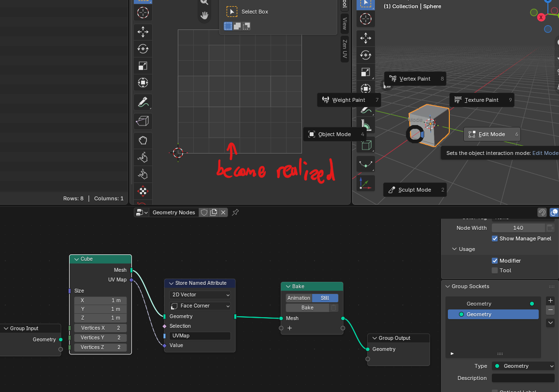Click the Bake button below Animation and Still
Screen dimensions: 559x392
tap(307, 308)
